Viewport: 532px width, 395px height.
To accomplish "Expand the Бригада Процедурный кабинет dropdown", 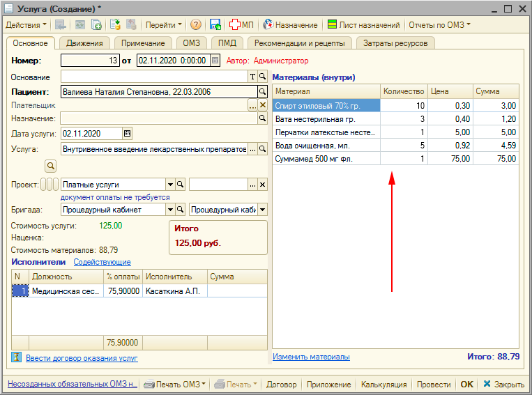I will pyautogui.click(x=169, y=210).
